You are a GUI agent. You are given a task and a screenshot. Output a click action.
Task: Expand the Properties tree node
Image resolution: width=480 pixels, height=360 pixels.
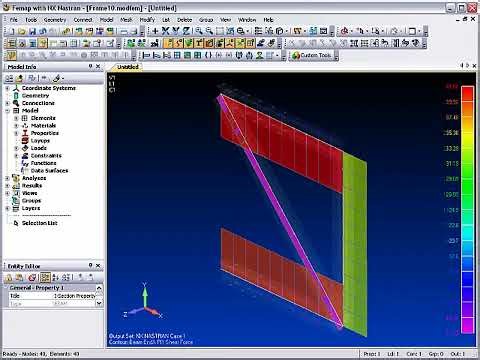16,133
